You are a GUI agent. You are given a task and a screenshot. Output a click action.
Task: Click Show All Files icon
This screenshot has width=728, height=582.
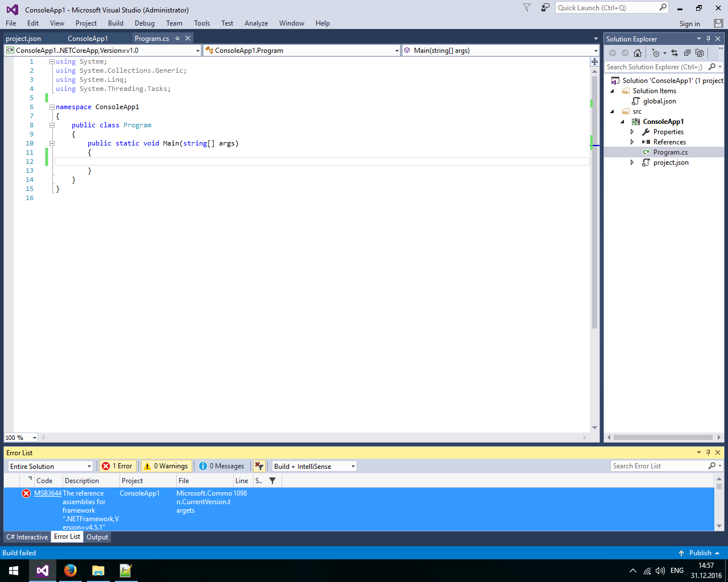[x=700, y=53]
